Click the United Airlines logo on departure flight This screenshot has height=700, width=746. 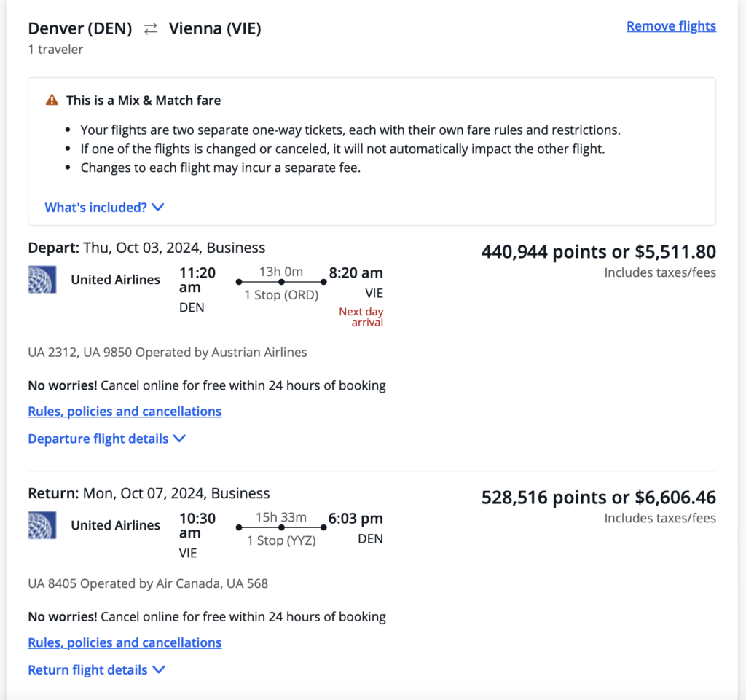pyautogui.click(x=42, y=280)
